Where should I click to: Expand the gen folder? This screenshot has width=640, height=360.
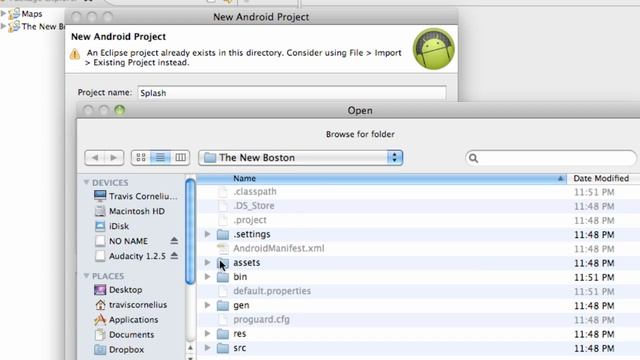207,305
